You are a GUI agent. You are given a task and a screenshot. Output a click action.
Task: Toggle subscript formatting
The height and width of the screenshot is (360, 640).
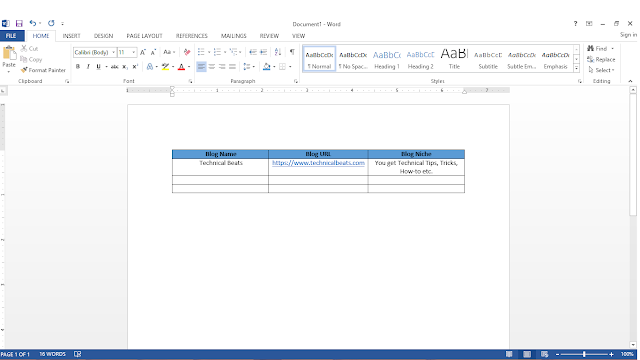click(125, 67)
